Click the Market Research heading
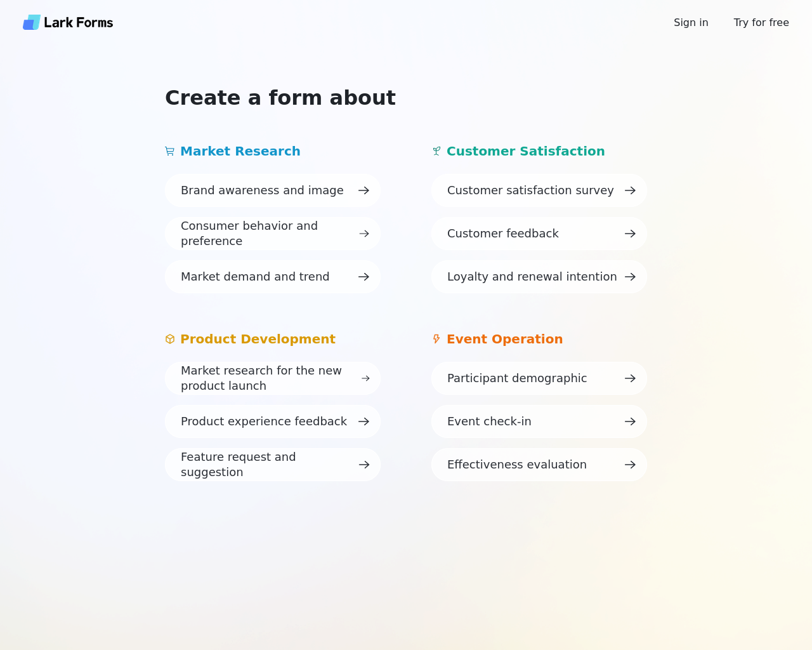This screenshot has width=812, height=650. point(240,151)
